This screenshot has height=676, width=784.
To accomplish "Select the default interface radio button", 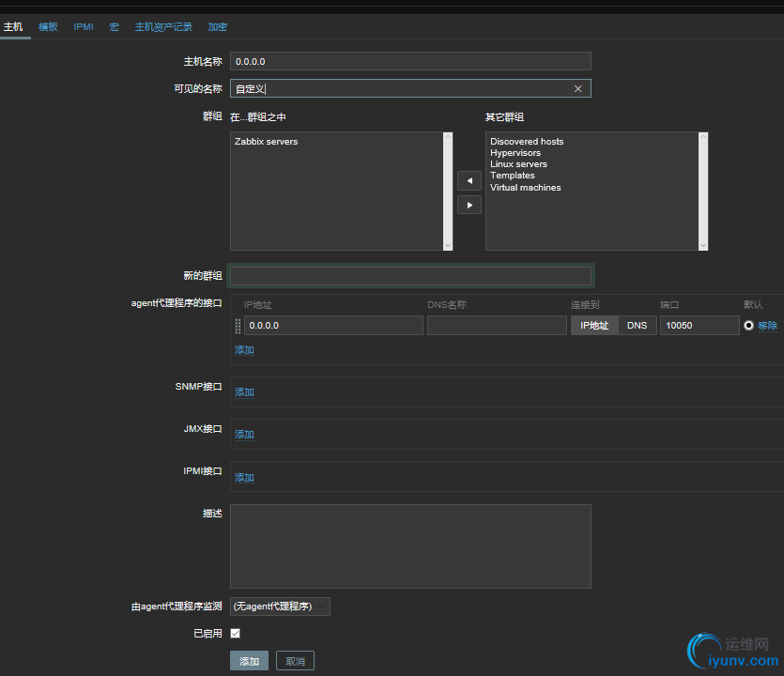I will (x=748, y=326).
